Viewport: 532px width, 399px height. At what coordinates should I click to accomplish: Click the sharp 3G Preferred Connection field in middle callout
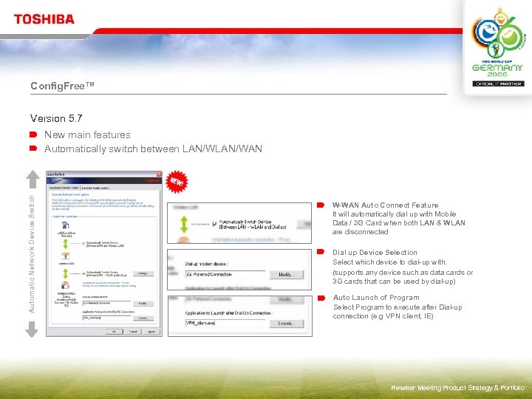225,274
